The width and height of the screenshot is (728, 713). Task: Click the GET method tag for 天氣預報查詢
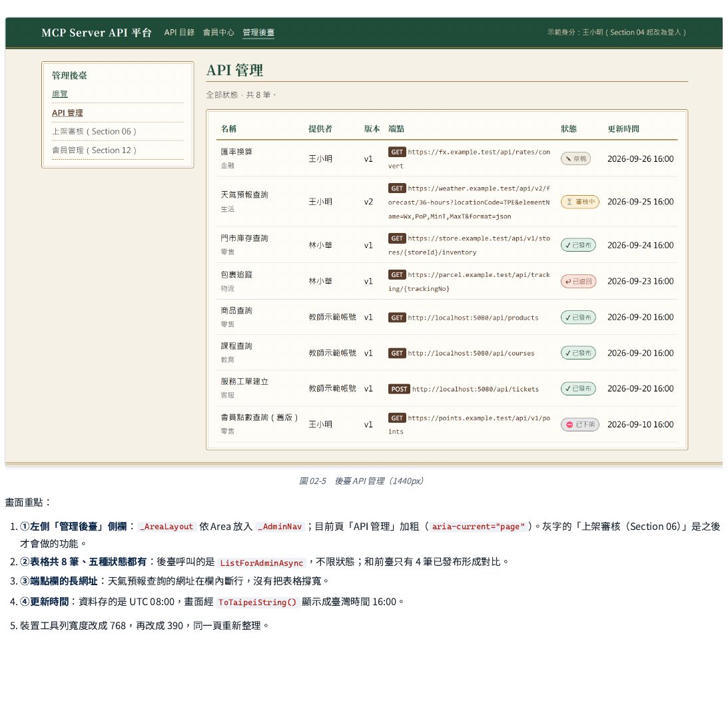(397, 188)
